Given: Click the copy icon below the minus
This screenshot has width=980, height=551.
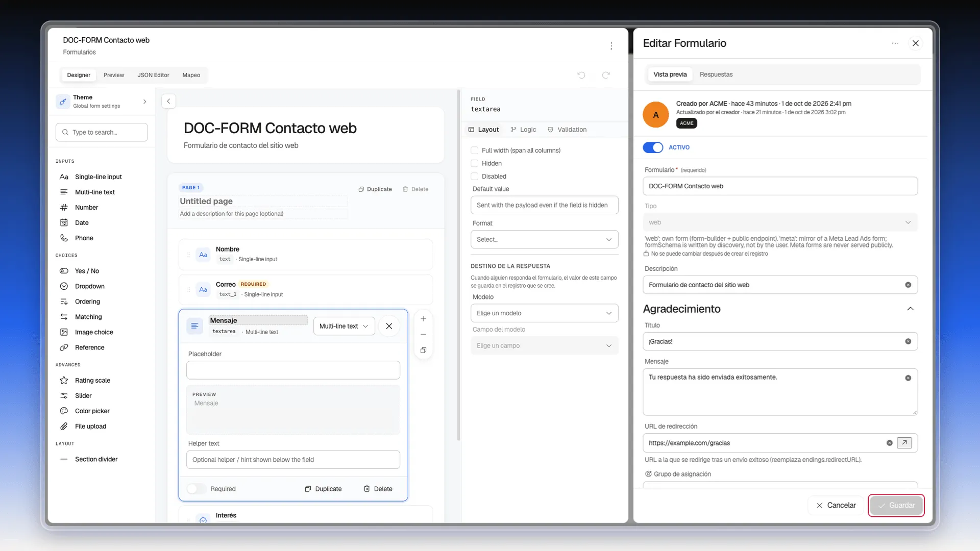Looking at the screenshot, I should point(423,350).
